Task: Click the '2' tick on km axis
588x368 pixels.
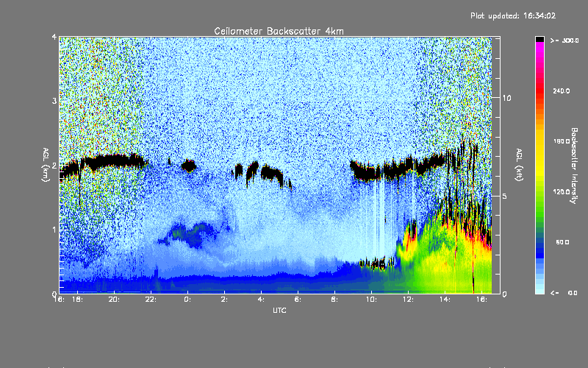Action: 54,166
